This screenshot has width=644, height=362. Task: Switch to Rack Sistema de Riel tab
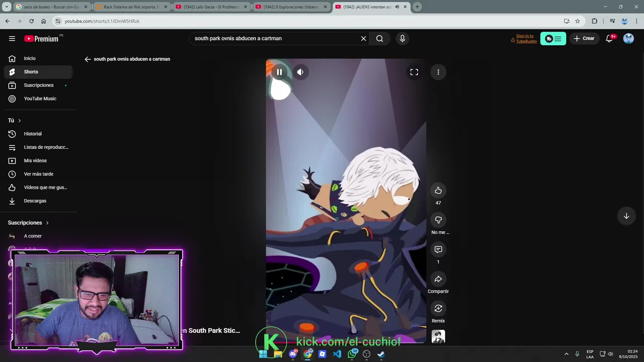132,7
